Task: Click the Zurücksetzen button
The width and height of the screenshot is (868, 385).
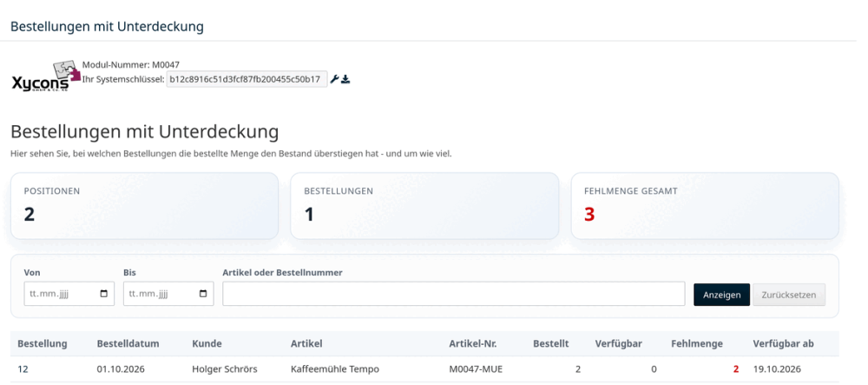Action: [789, 295]
